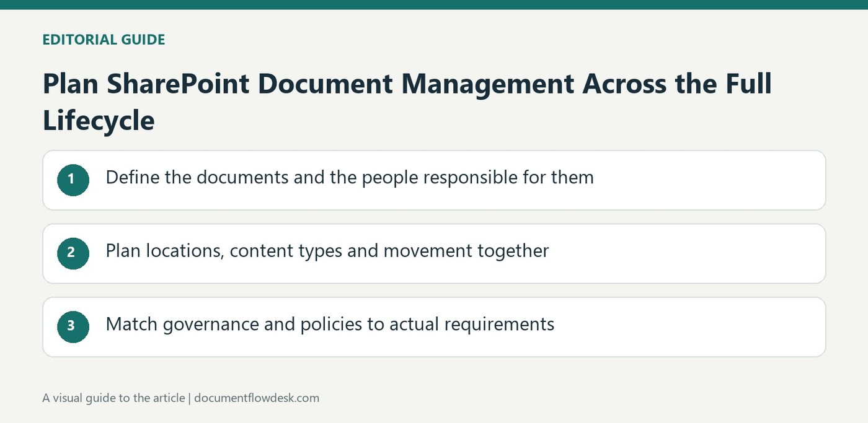Select 'Plan locations, content types and movement' text

(289, 251)
